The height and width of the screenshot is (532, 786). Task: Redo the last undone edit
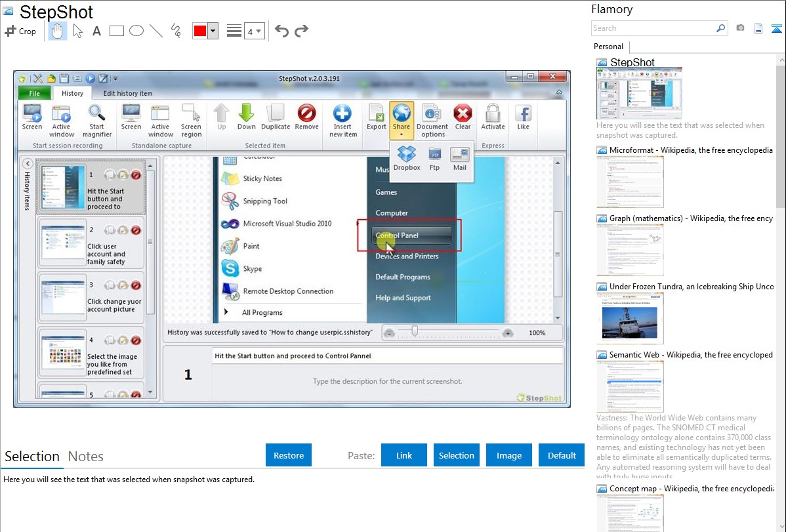click(301, 31)
